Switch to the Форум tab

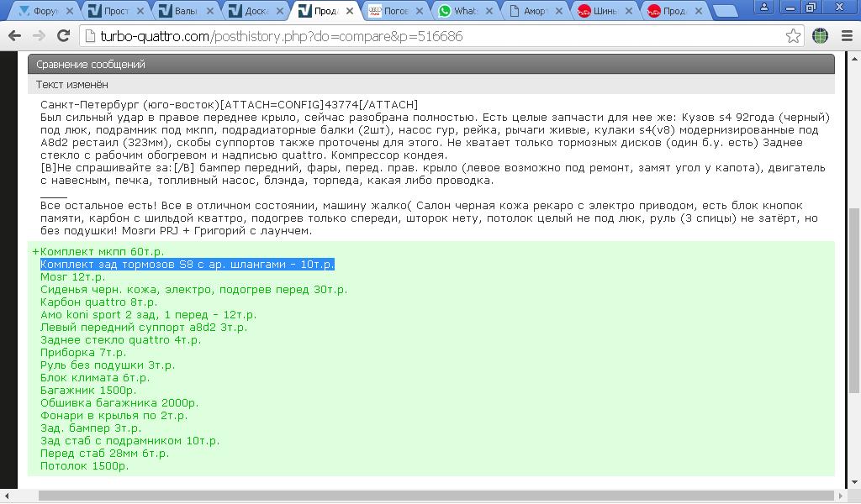(42, 12)
